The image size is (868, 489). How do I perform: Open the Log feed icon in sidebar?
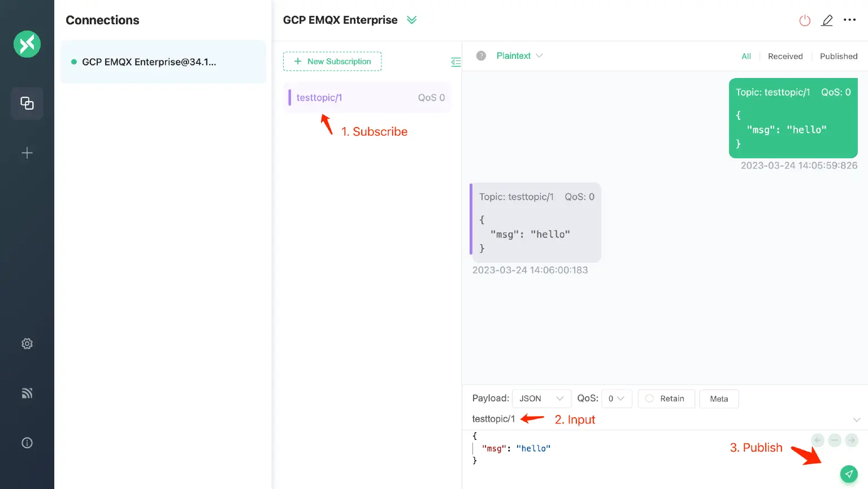pos(27,393)
